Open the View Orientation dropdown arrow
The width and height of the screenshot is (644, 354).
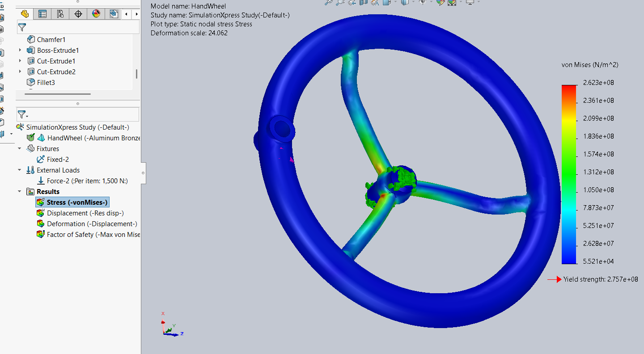click(395, 1)
